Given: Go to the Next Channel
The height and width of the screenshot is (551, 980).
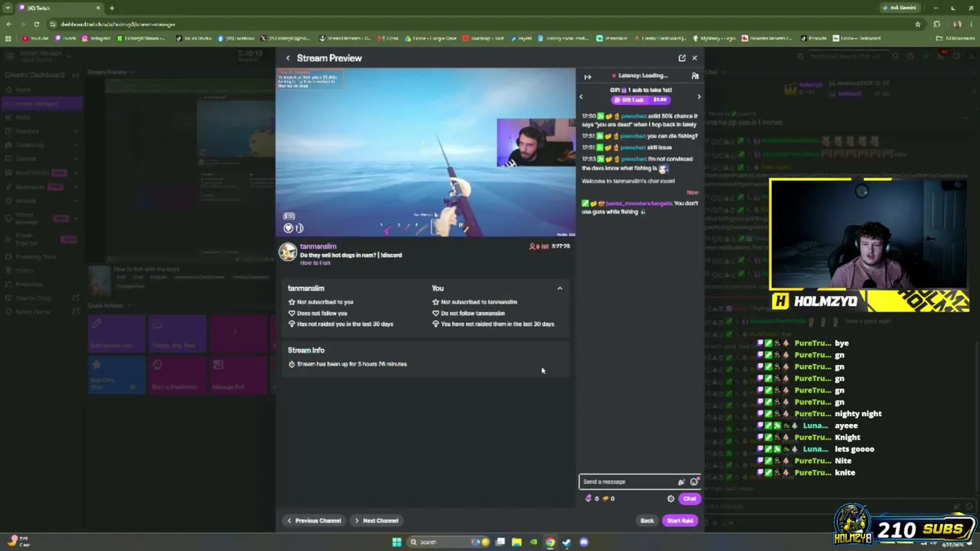Looking at the screenshot, I should point(376,520).
